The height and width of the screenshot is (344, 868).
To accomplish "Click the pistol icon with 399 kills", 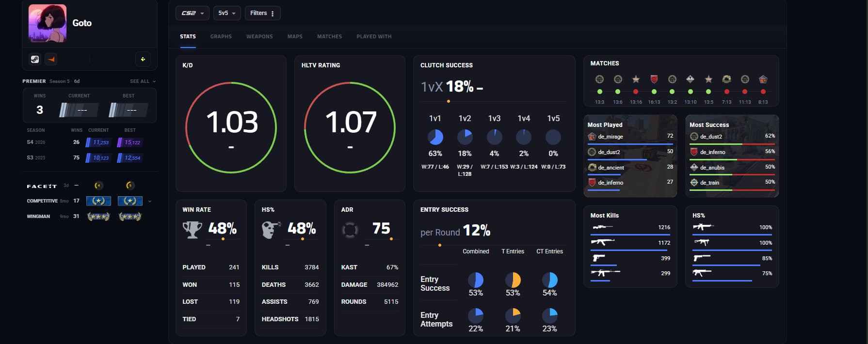I will pyautogui.click(x=598, y=258).
